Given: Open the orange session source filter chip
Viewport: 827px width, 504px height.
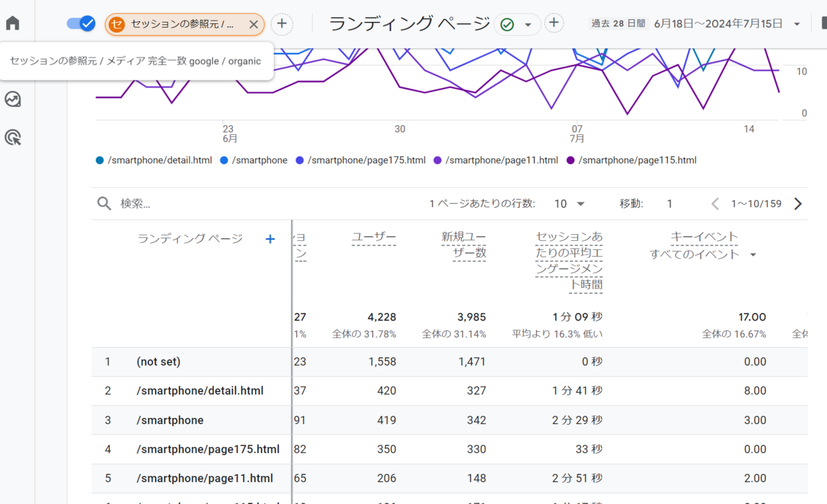Looking at the screenshot, I should (176, 24).
